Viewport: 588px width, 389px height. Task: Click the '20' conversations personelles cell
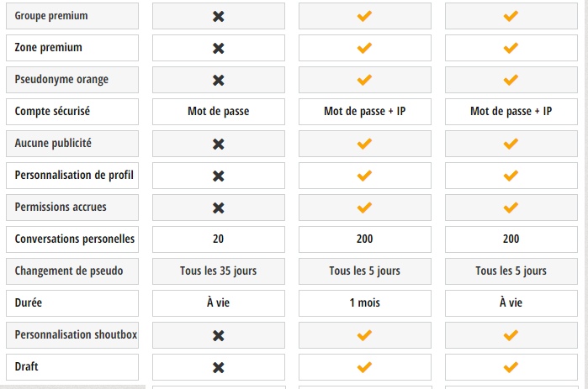[x=219, y=239]
